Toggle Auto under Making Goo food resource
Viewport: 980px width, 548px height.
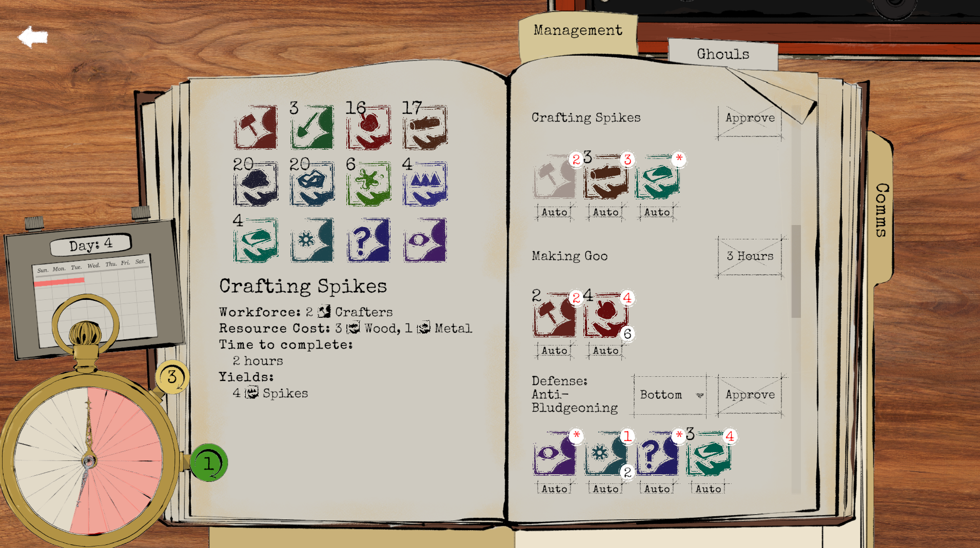[606, 351]
